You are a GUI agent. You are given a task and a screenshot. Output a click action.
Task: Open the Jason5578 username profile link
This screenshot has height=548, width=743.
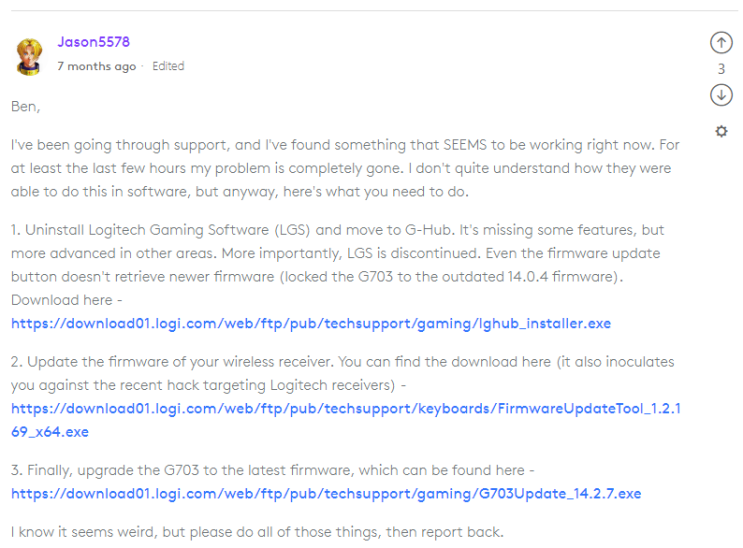click(x=93, y=42)
